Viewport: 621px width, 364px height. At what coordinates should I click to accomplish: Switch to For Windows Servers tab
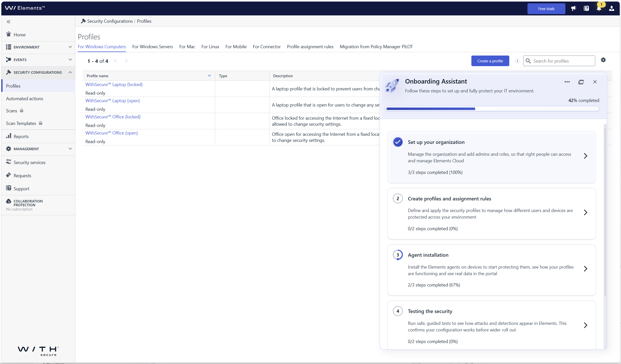pyautogui.click(x=152, y=47)
